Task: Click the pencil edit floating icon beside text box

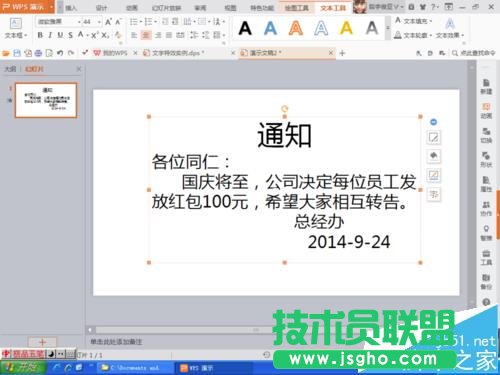Action: pyautogui.click(x=434, y=137)
